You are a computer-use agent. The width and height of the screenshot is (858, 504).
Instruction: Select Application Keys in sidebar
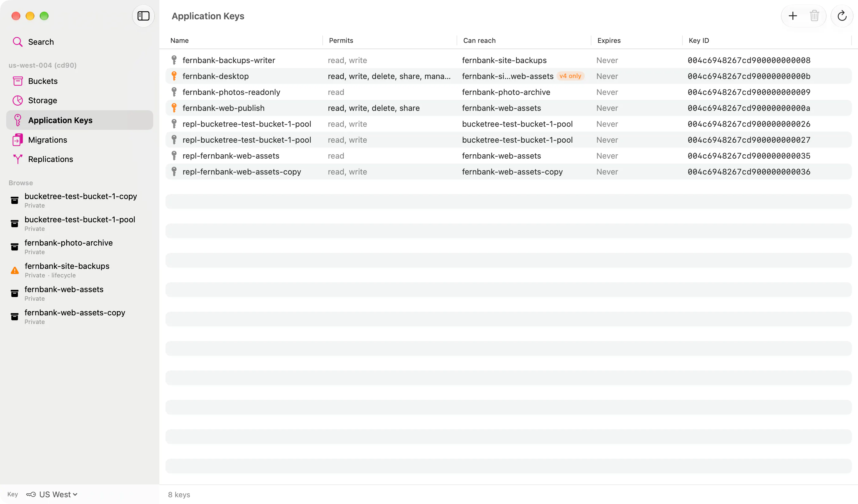pos(80,120)
